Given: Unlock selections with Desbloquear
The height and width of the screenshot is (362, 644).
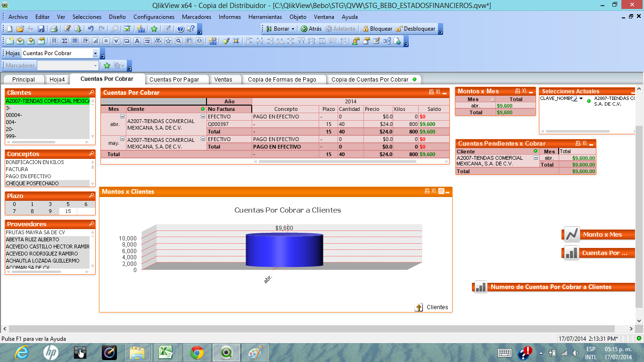Looking at the screenshot, I should click(415, 29).
